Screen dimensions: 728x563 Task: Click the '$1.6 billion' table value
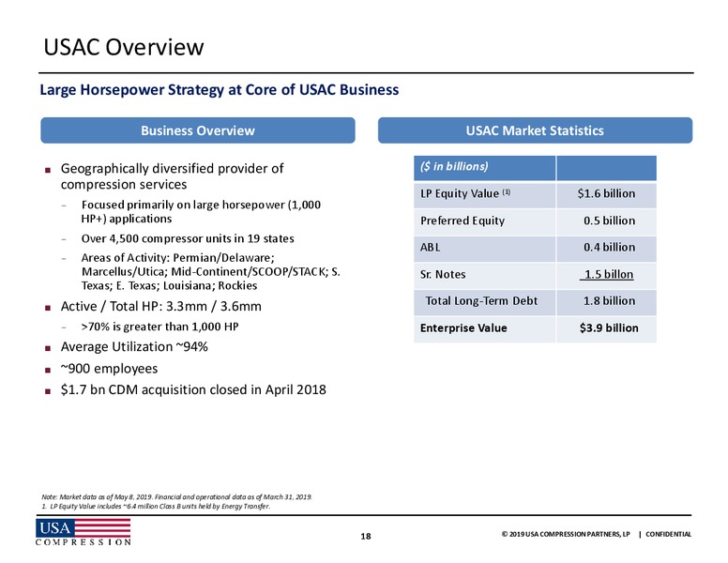point(606,193)
